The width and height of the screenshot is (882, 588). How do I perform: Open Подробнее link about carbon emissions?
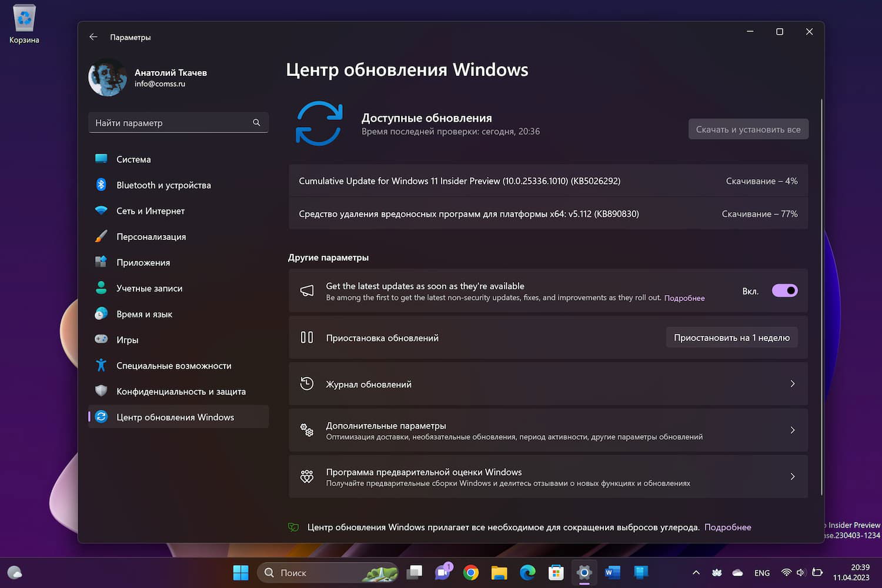tap(728, 527)
